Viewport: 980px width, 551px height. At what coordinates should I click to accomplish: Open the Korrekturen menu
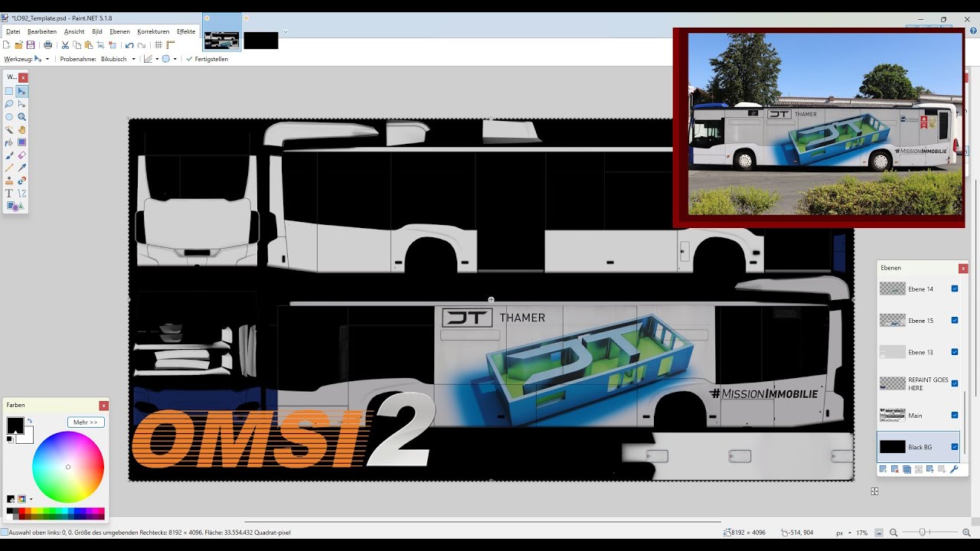pos(153,31)
